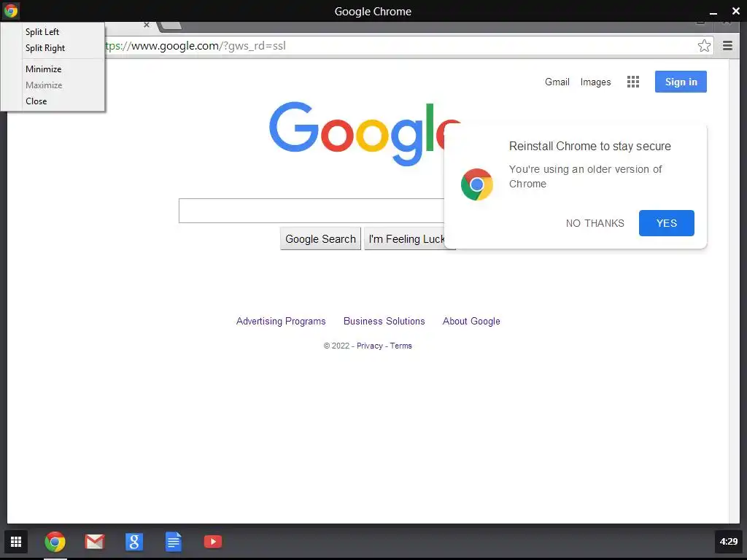Open the Privacy link in the footer
The width and height of the screenshot is (747, 560).
[370, 346]
